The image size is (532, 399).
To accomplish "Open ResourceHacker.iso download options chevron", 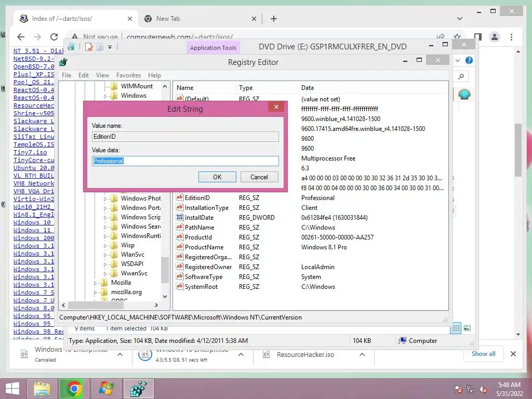I will pos(362,354).
